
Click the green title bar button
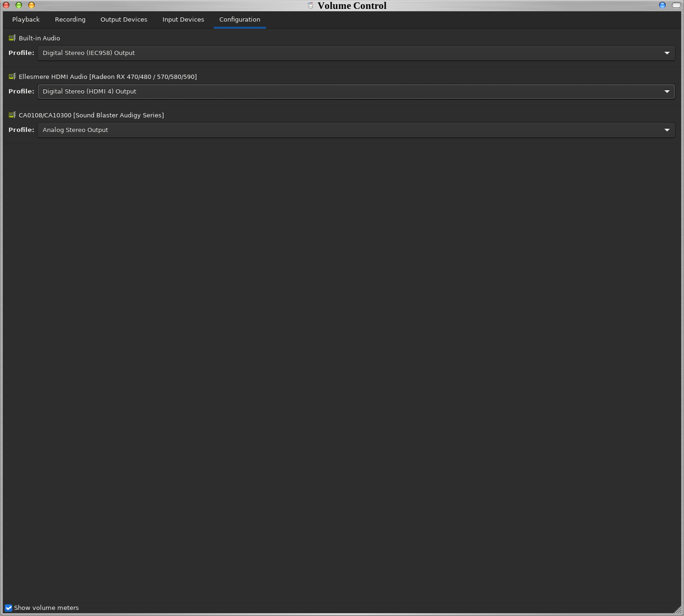[x=19, y=5]
